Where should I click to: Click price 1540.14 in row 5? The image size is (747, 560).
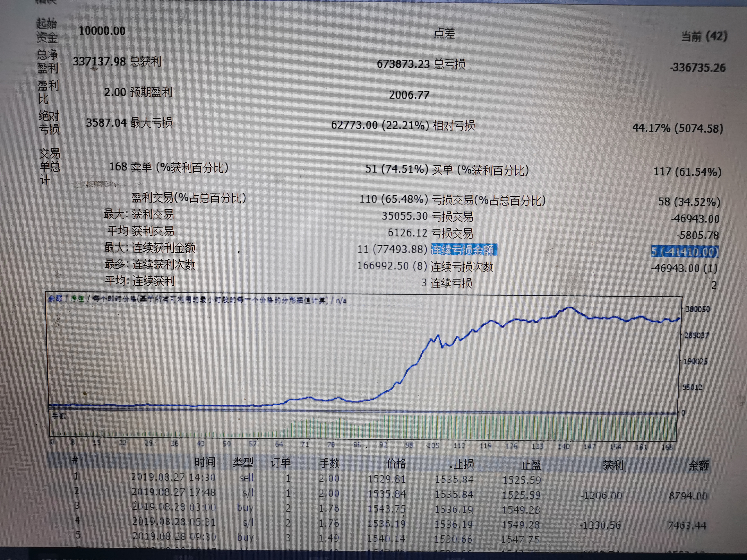point(386,538)
